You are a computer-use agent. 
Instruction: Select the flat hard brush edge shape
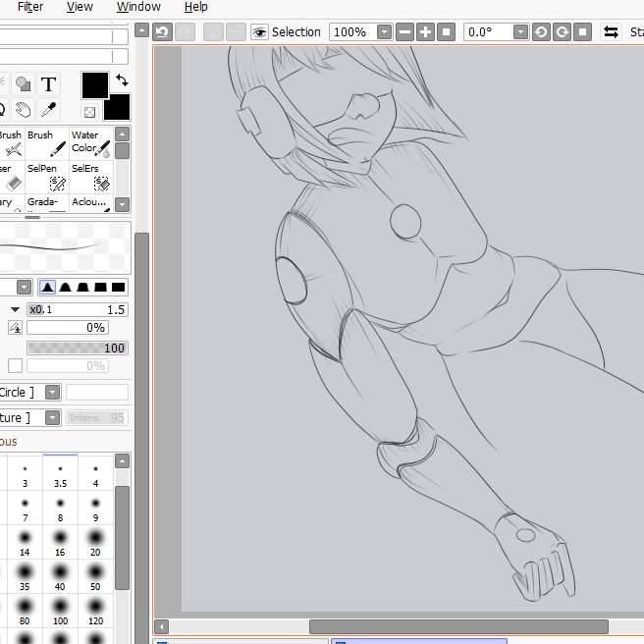(118, 287)
